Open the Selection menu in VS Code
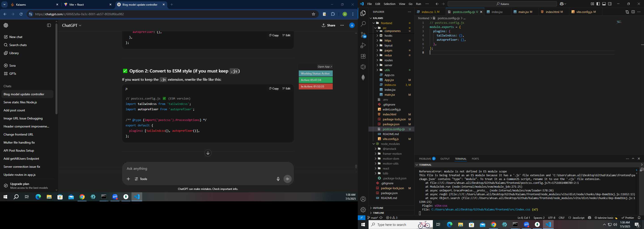 390,4
